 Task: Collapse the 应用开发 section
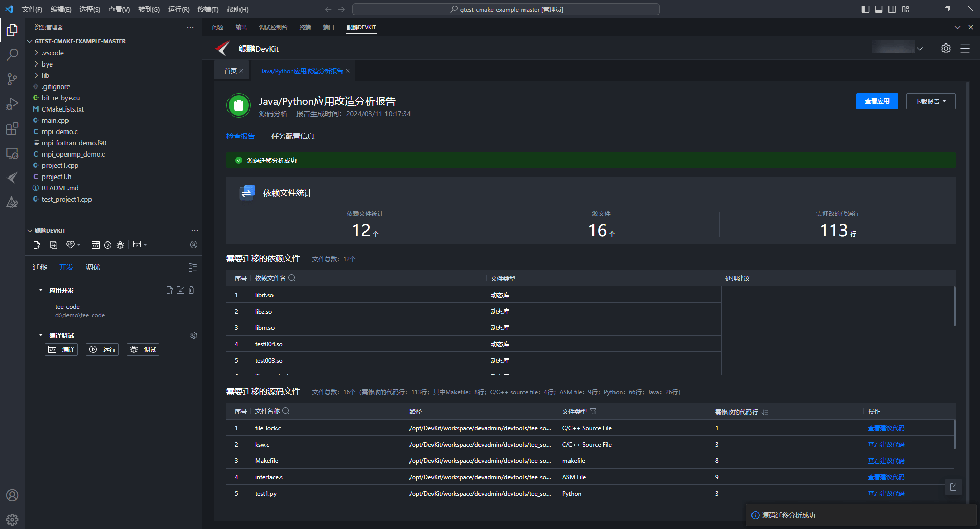click(41, 290)
